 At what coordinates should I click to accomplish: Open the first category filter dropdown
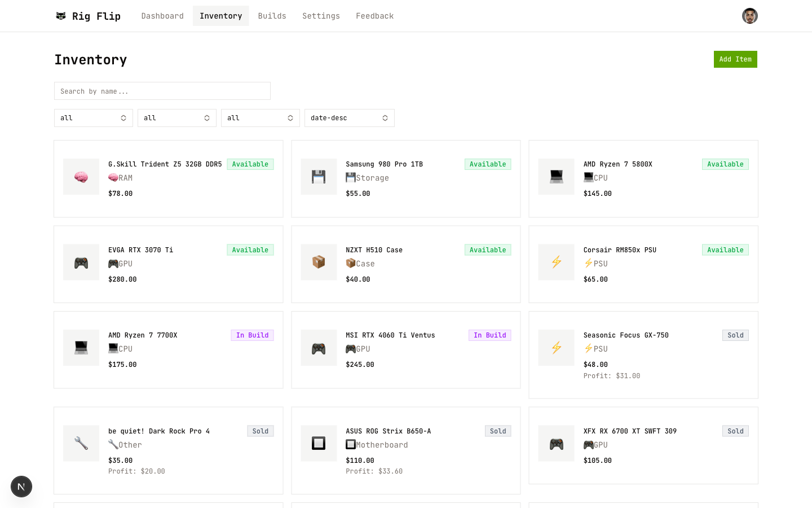click(94, 118)
